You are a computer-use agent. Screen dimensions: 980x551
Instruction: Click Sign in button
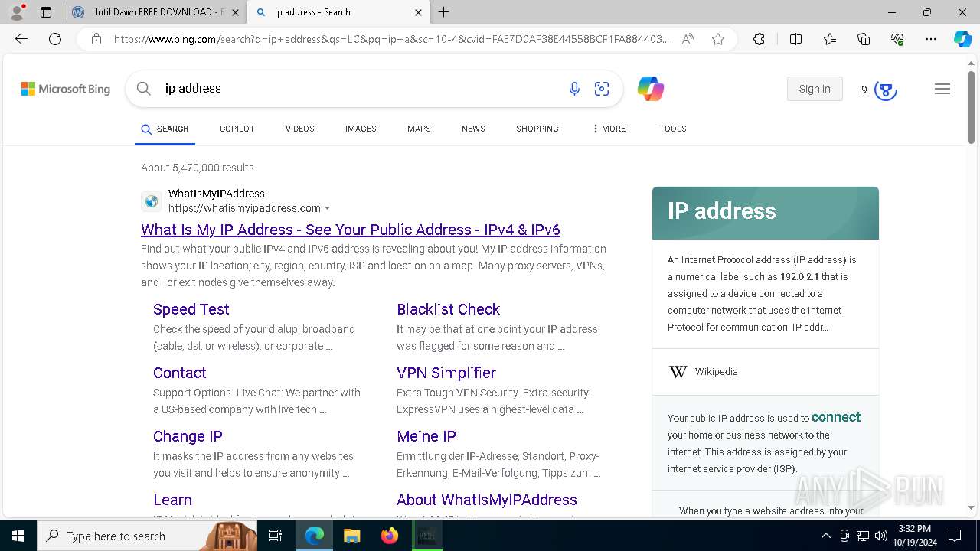(815, 89)
